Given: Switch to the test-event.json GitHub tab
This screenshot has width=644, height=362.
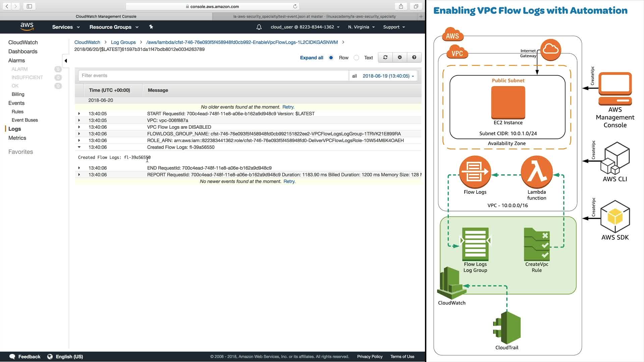Looking at the screenshot, I should [x=314, y=16].
